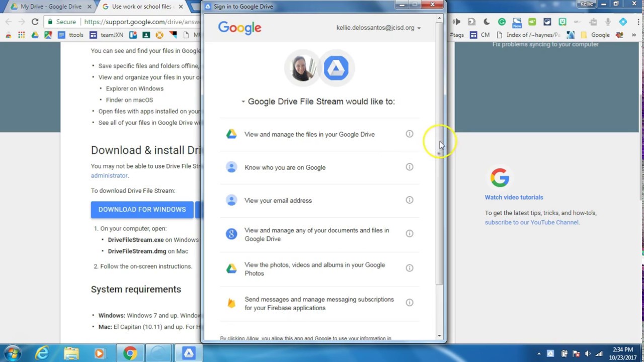This screenshot has height=362, width=644.
Task: Click the 'Kellie' Chrome profile button
Action: [587, 4]
